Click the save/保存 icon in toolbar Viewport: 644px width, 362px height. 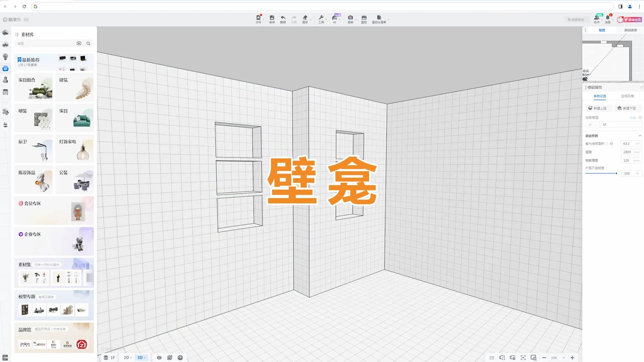[271, 19]
